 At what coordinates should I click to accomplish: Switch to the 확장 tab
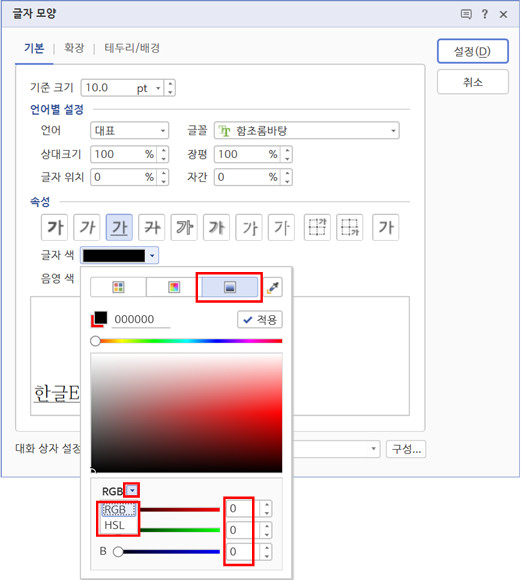(x=74, y=48)
